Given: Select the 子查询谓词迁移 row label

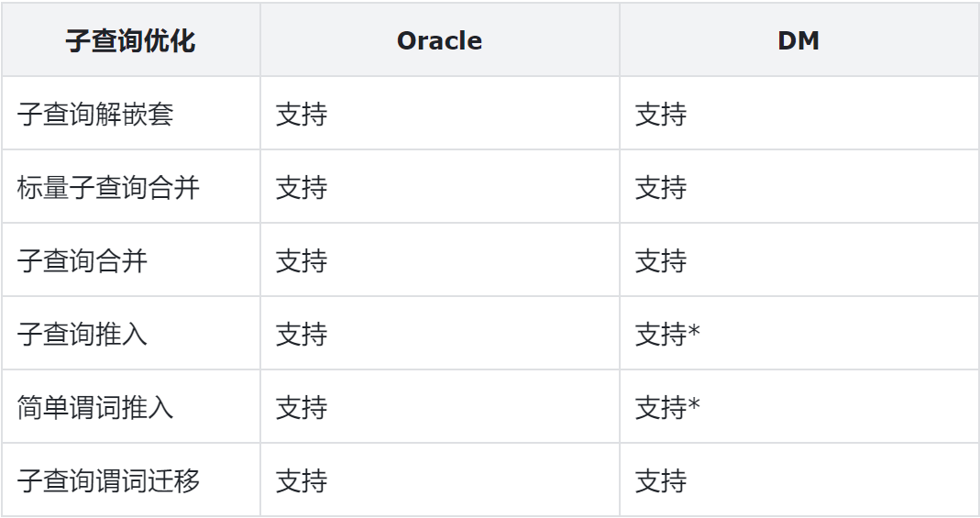Looking at the screenshot, I should (108, 481).
